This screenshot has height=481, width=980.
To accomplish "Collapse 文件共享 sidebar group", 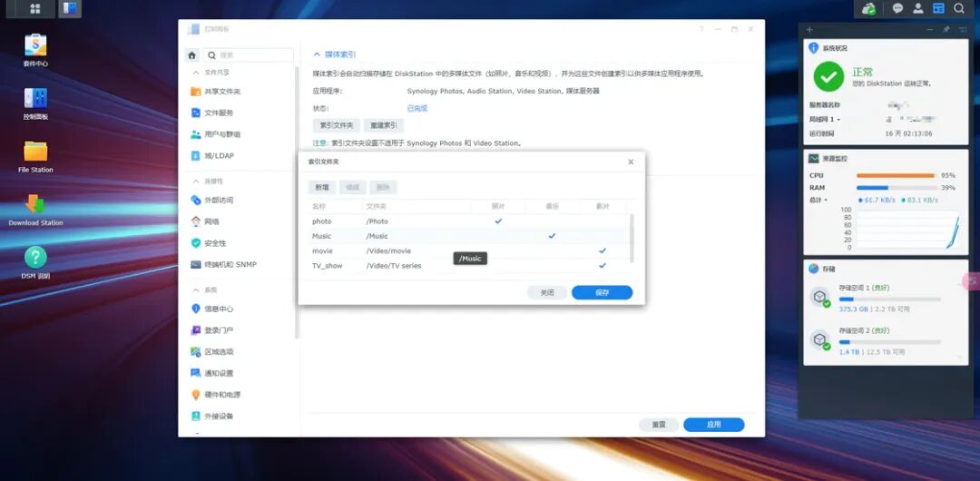I will point(196,73).
